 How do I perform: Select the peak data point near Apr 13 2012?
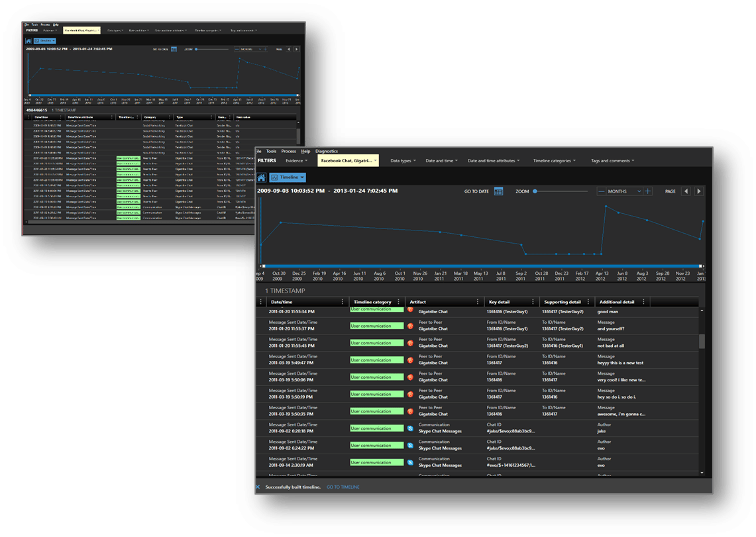pyautogui.click(x=606, y=207)
